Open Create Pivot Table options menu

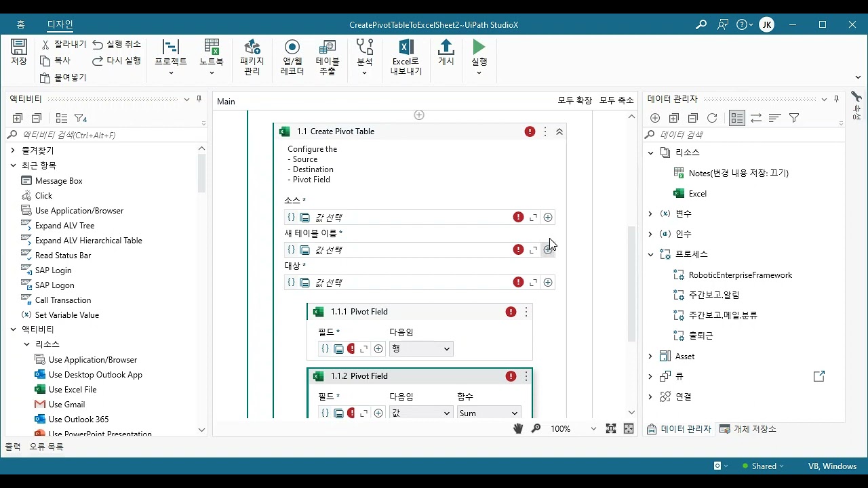click(x=545, y=131)
